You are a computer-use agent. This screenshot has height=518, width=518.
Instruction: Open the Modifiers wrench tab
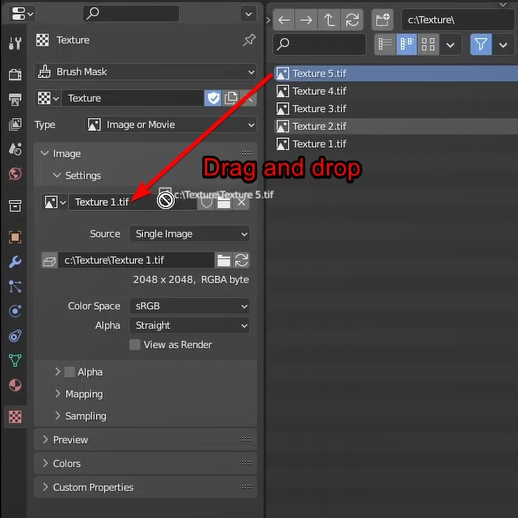point(15,262)
